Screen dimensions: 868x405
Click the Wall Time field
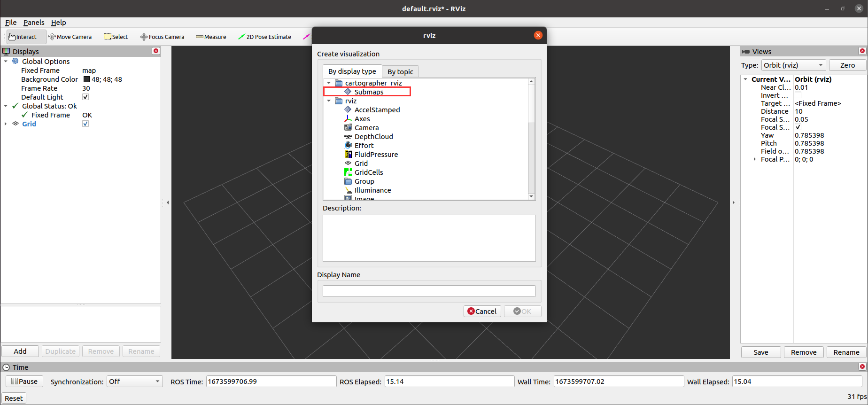[619, 381]
